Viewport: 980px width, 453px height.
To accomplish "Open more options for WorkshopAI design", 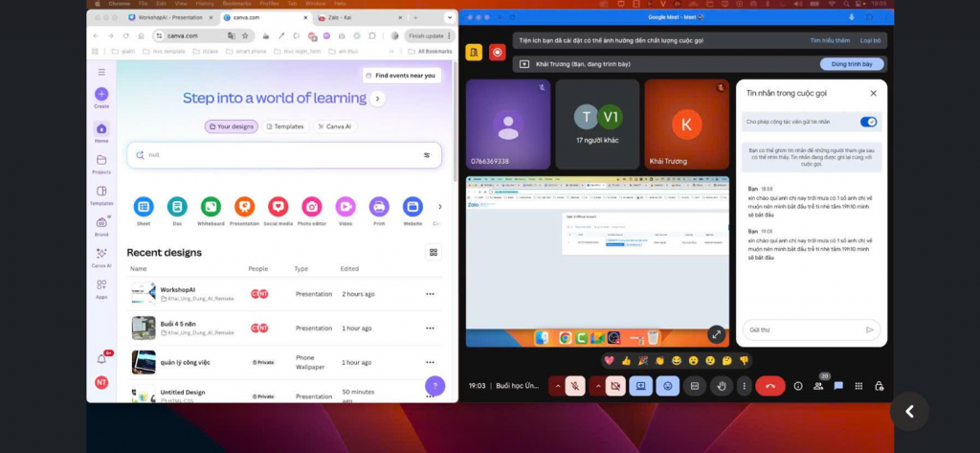I will point(430,294).
